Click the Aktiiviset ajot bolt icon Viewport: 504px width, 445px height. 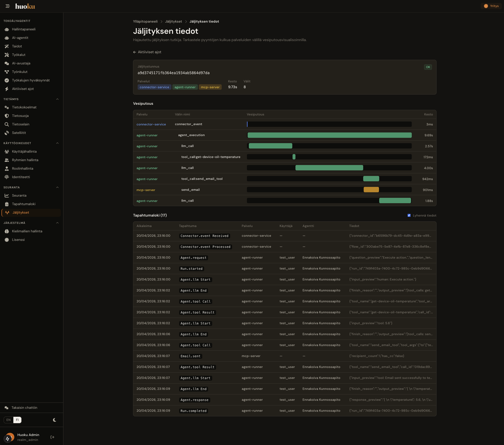(x=7, y=89)
